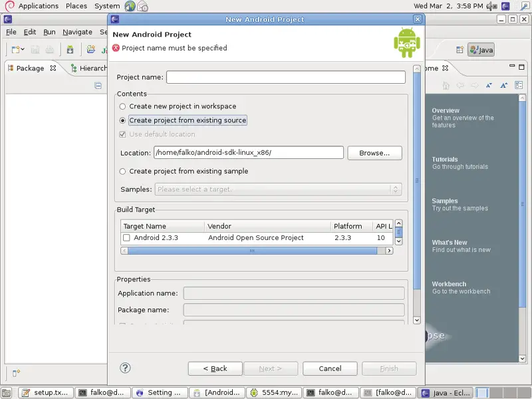Select Create project from existing source
The width and height of the screenshot is (532, 399).
184,120
